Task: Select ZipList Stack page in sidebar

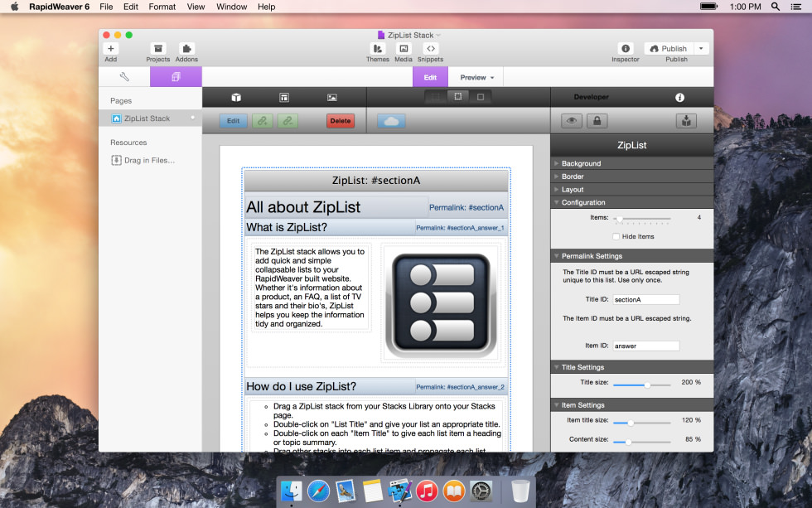Action: pos(150,118)
